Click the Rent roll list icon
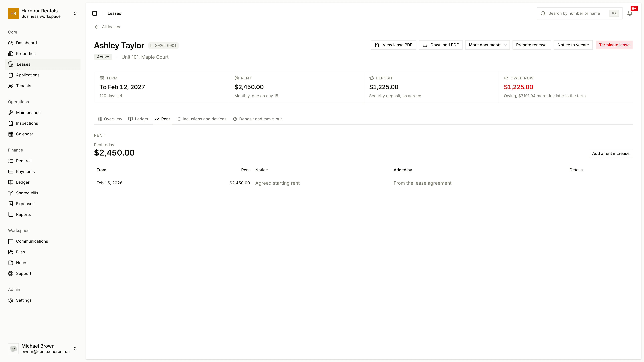Image resolution: width=644 pixels, height=362 pixels. (11, 161)
